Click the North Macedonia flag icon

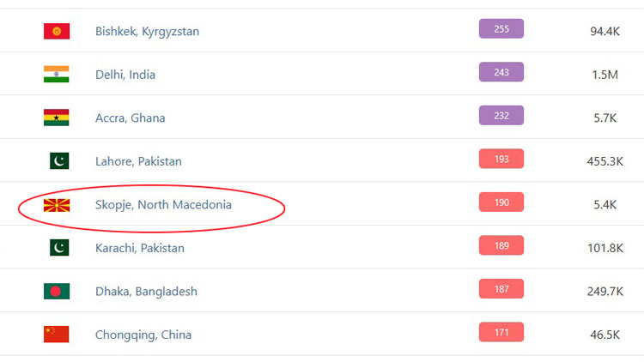click(57, 205)
